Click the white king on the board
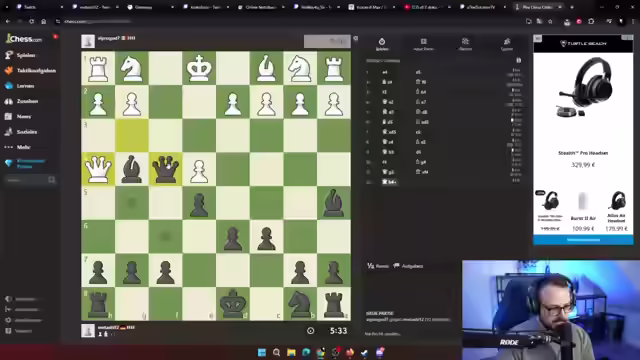Image resolution: width=640 pixels, height=360 pixels. 199,68
